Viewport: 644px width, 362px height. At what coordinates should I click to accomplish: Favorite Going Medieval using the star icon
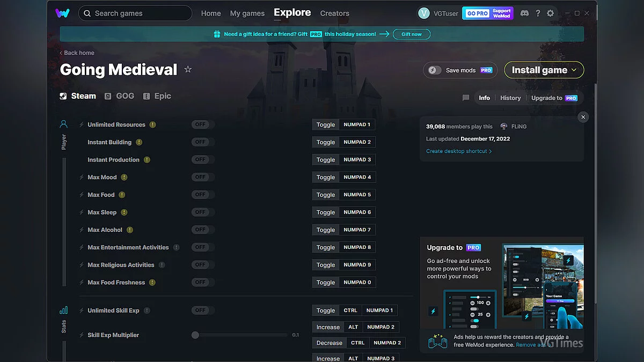tap(188, 69)
